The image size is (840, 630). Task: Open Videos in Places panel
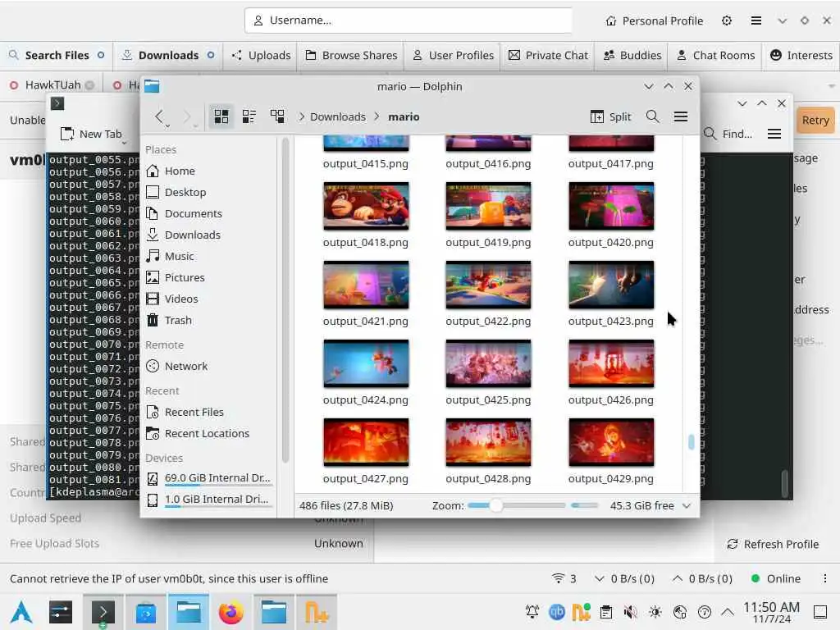181,299
